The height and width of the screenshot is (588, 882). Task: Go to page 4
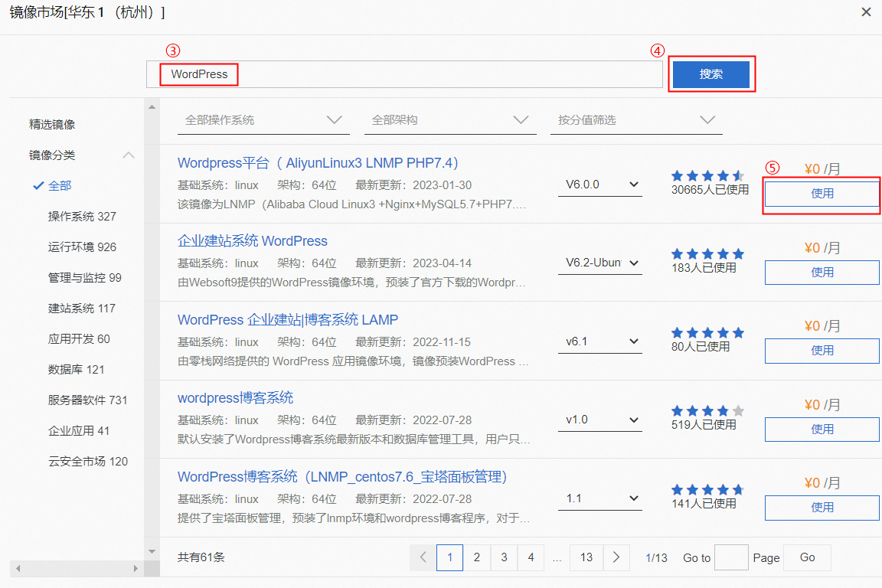point(531,557)
